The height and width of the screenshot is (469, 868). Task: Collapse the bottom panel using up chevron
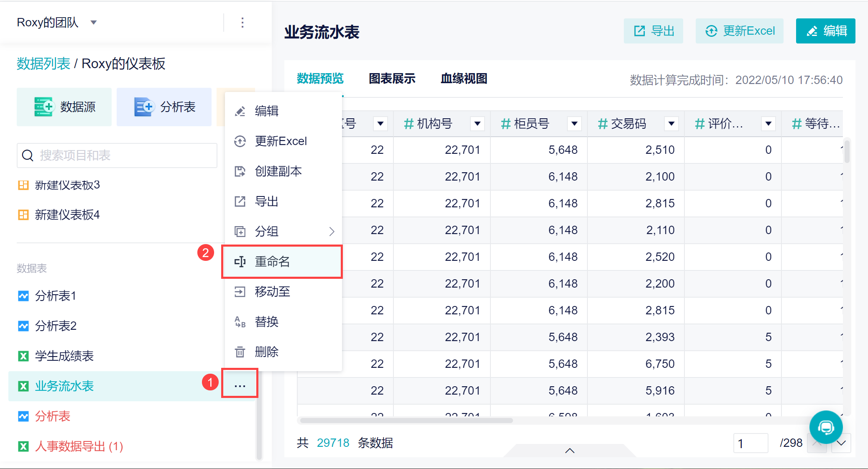(x=569, y=450)
